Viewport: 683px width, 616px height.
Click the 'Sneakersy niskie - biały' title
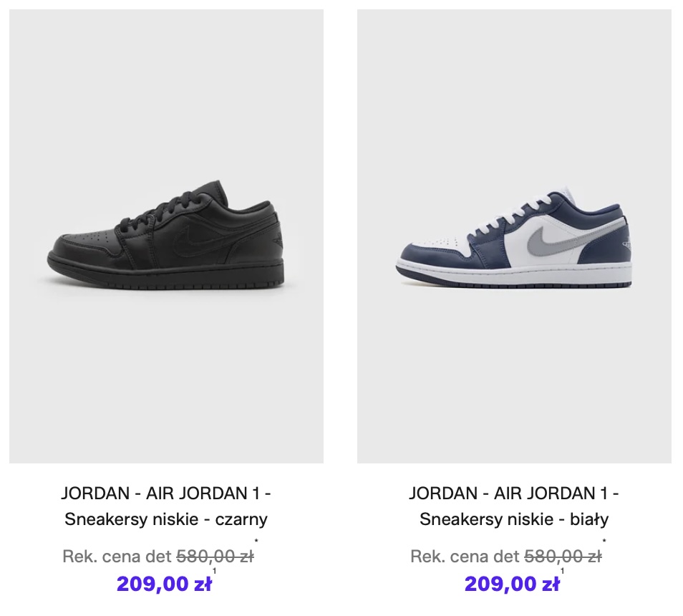514,519
